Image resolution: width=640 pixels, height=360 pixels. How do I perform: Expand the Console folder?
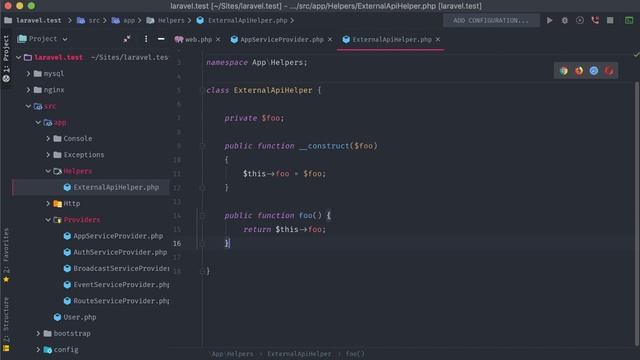(x=48, y=138)
